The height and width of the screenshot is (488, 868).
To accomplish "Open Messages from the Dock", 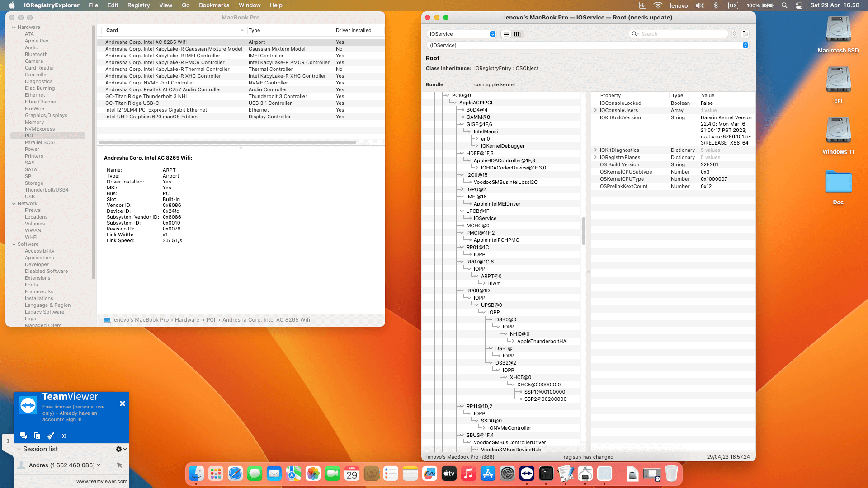I will coord(255,474).
